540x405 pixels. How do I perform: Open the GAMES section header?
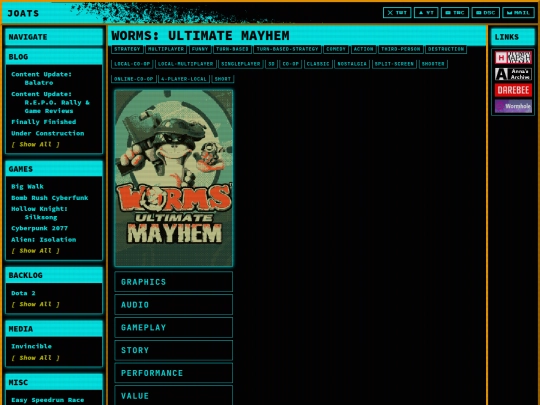[x=54, y=169]
